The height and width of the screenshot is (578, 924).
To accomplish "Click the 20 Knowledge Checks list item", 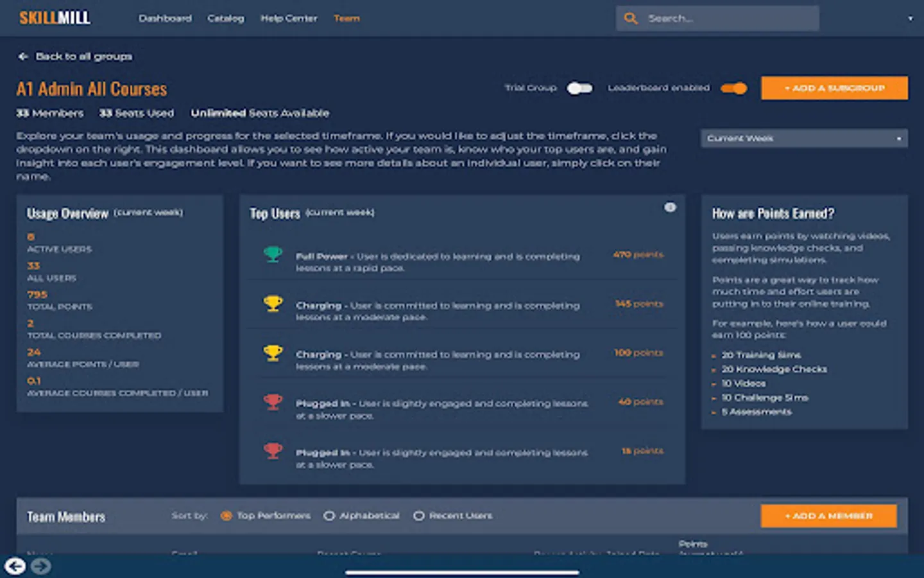I will coord(774,369).
